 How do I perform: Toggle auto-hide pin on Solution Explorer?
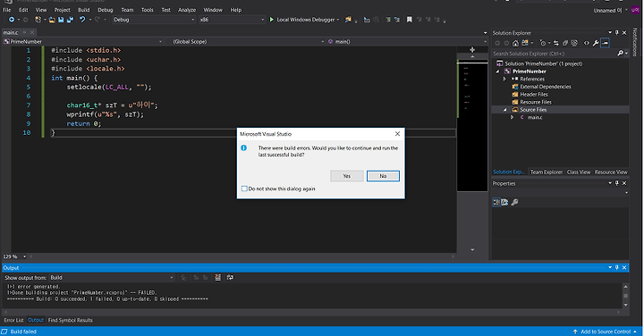617,32
